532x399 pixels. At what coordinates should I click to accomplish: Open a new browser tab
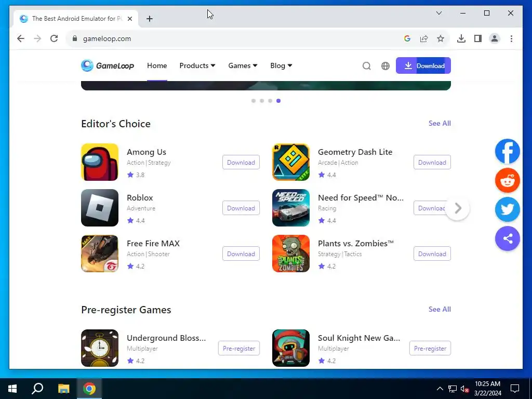[x=150, y=19]
